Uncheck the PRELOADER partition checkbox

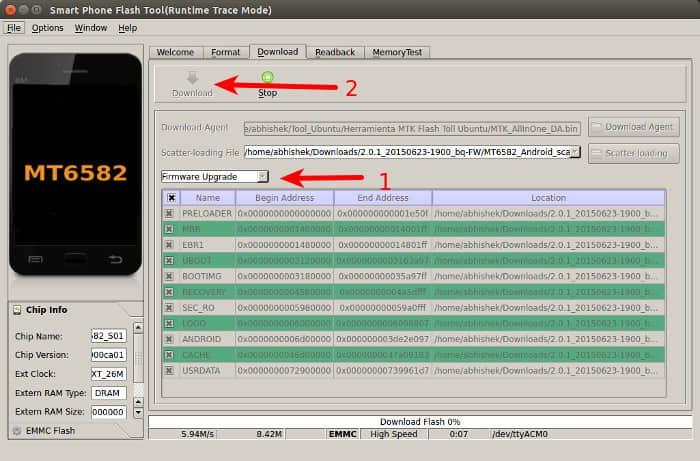(x=169, y=213)
